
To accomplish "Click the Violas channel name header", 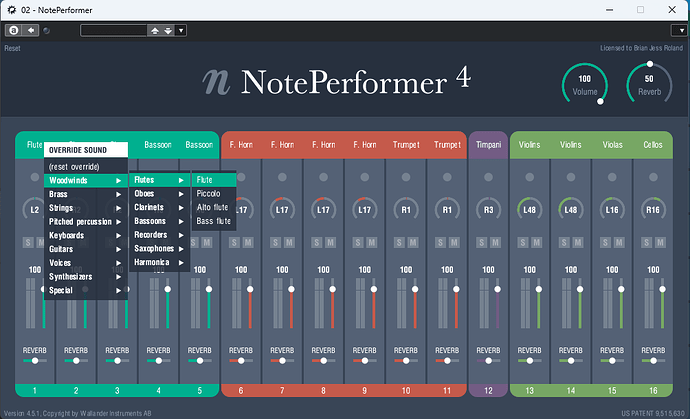I will pyautogui.click(x=612, y=145).
